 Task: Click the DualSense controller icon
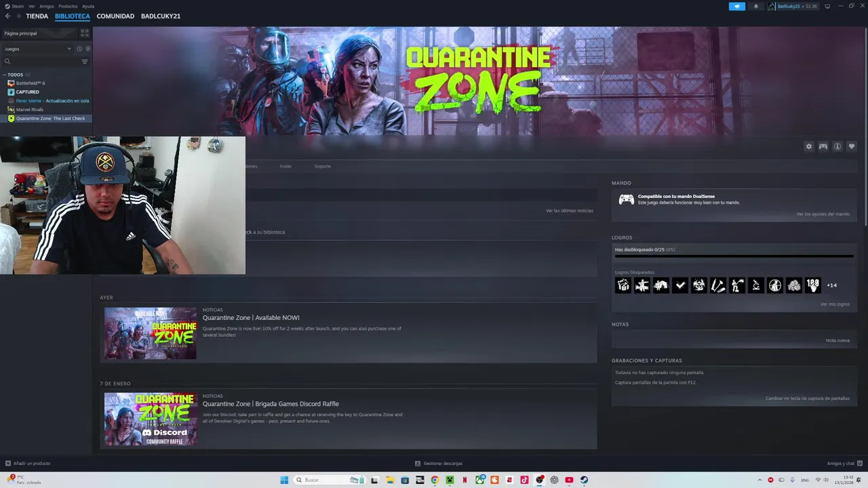click(627, 199)
